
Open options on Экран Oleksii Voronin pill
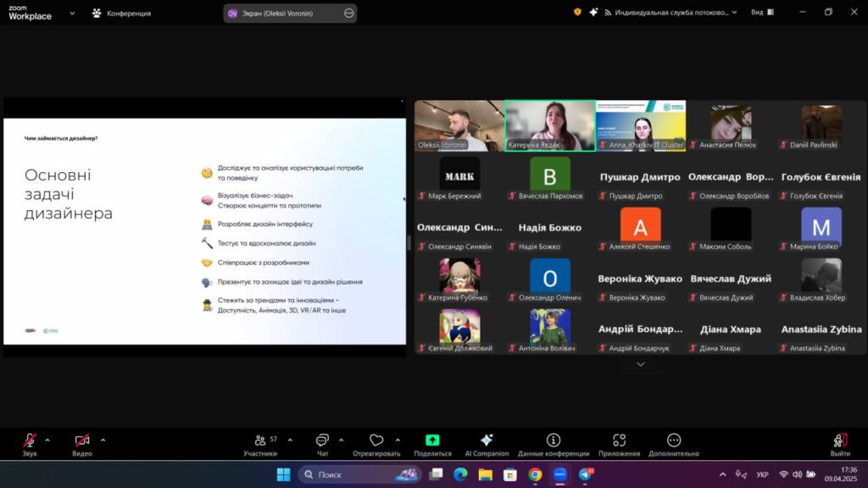click(349, 14)
